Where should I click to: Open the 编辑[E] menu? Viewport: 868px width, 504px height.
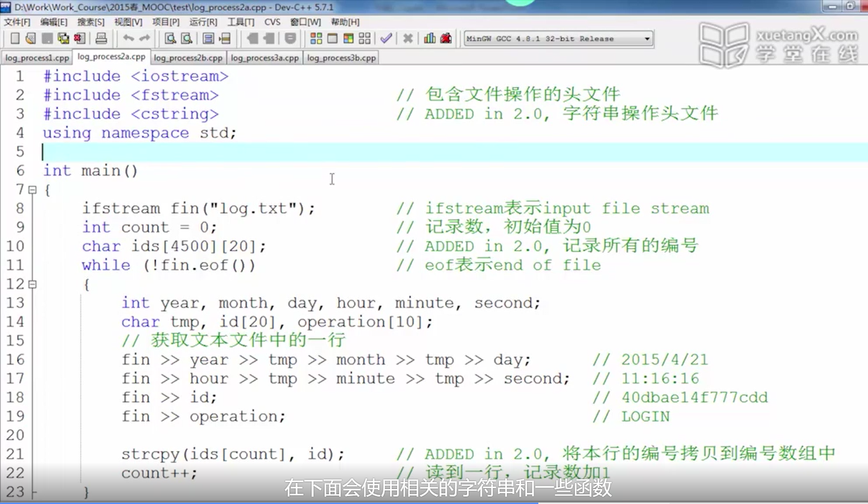[54, 22]
